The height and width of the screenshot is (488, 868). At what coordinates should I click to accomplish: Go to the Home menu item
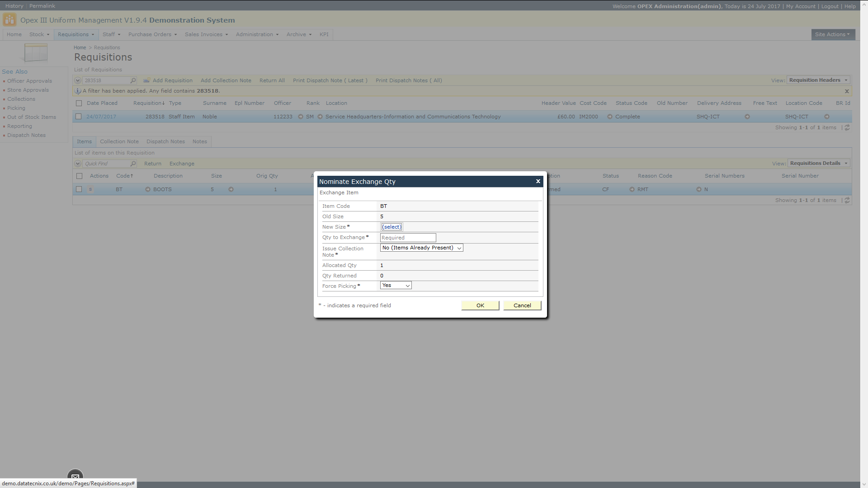[14, 34]
